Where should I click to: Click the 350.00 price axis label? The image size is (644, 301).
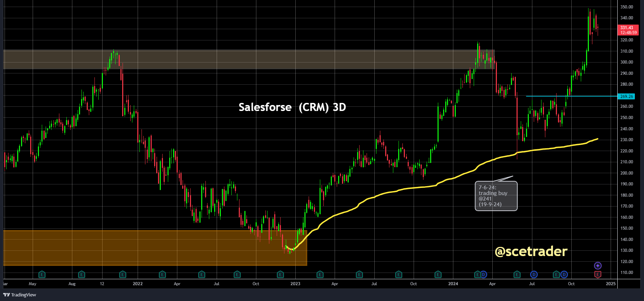click(x=627, y=7)
